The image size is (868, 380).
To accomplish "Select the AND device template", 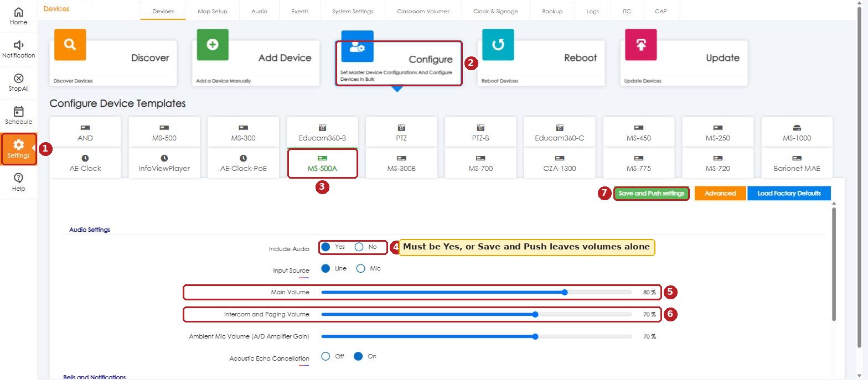I will (85, 133).
